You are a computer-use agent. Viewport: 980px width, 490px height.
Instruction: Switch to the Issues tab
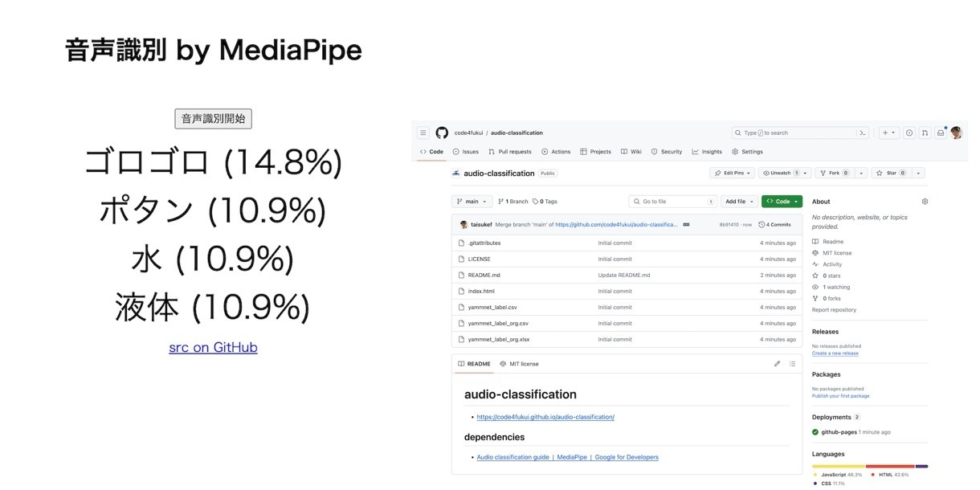466,152
